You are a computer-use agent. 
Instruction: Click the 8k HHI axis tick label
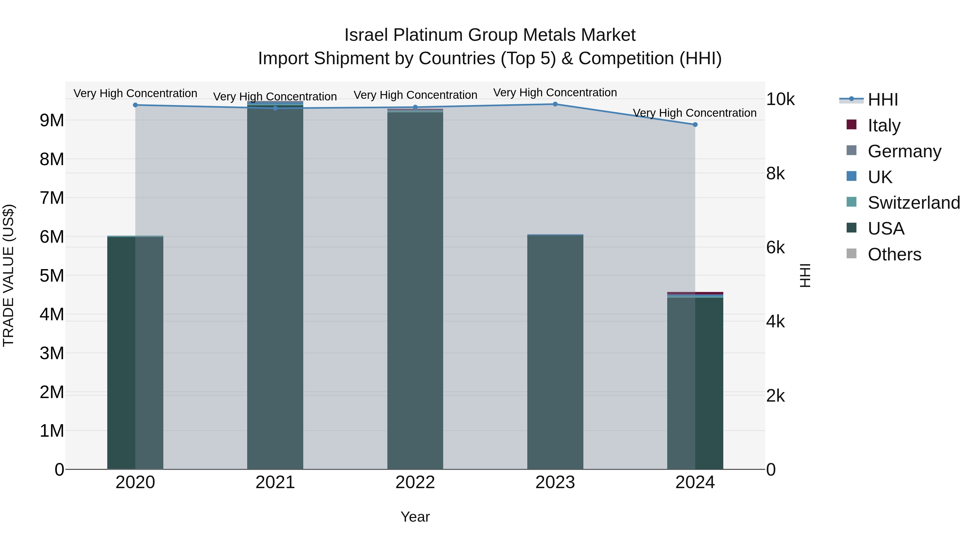776,173
